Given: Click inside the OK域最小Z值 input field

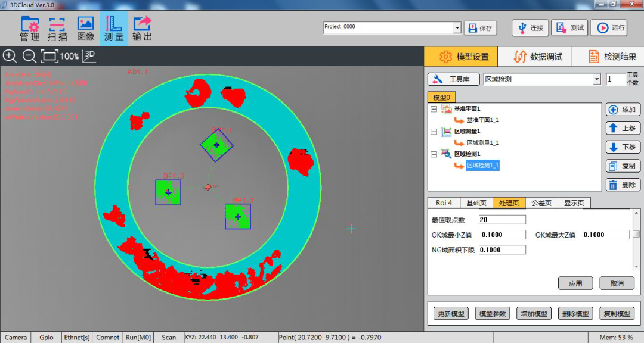Looking at the screenshot, I should (502, 235).
